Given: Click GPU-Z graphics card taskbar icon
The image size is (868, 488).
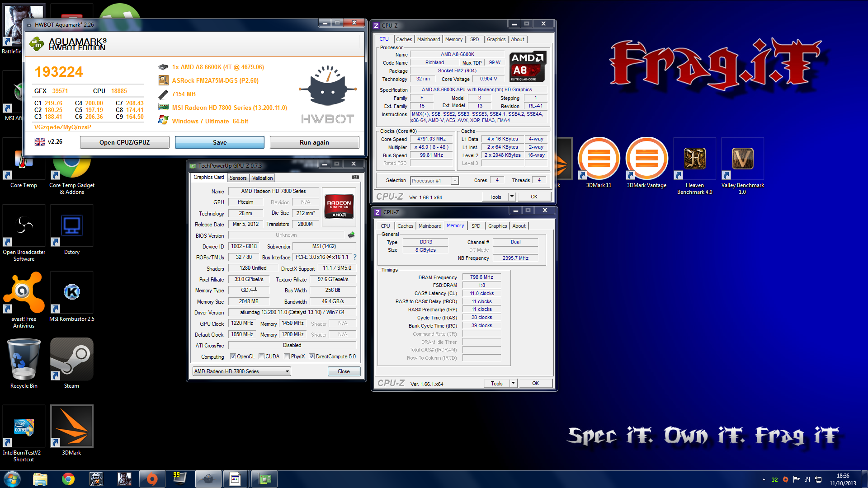Looking at the screenshot, I should pos(264,479).
